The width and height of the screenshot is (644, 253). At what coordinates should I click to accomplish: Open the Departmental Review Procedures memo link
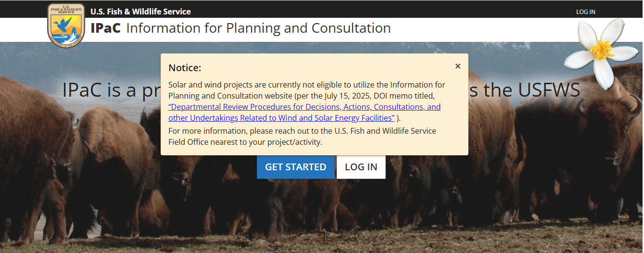(x=304, y=112)
